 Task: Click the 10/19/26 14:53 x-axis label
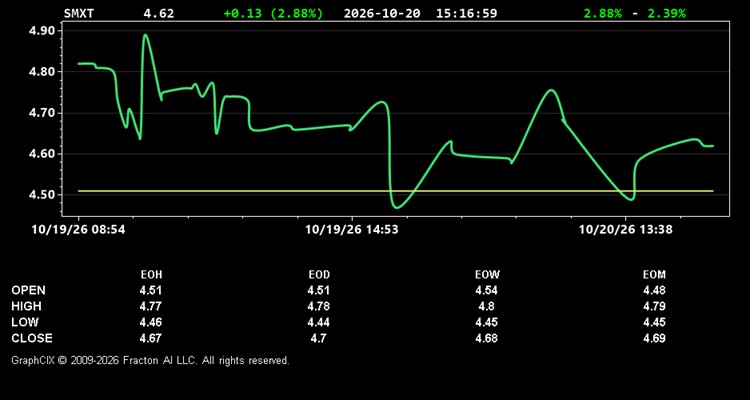click(352, 230)
